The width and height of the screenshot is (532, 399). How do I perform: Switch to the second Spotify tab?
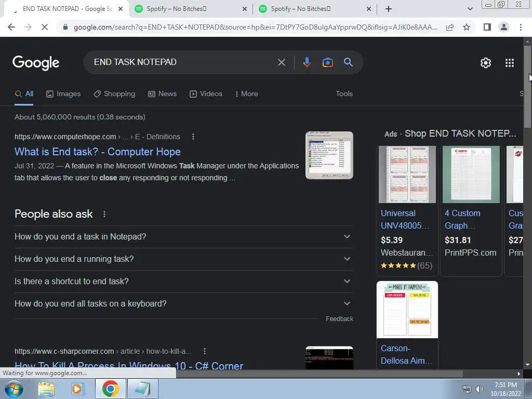pyautogui.click(x=191, y=9)
